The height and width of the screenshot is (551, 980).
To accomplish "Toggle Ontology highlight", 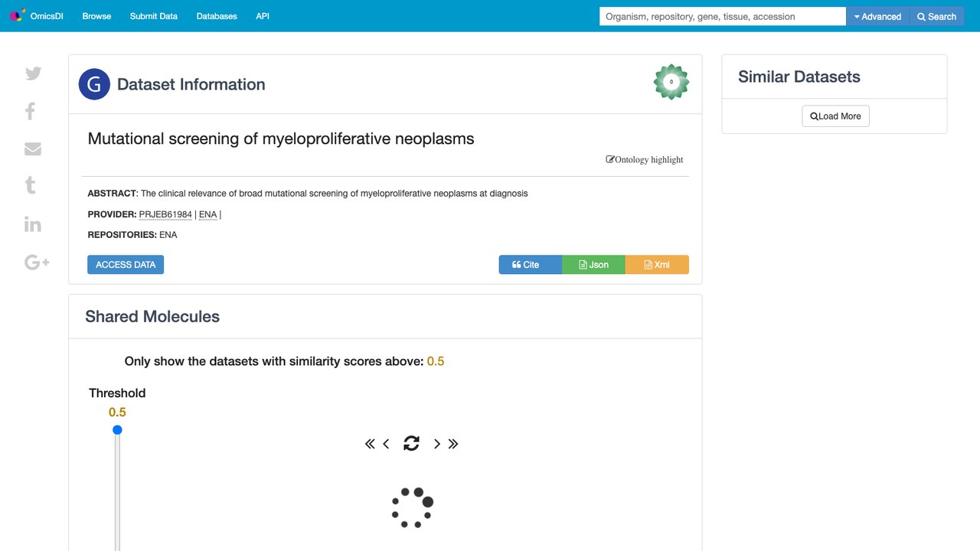I will [x=645, y=160].
